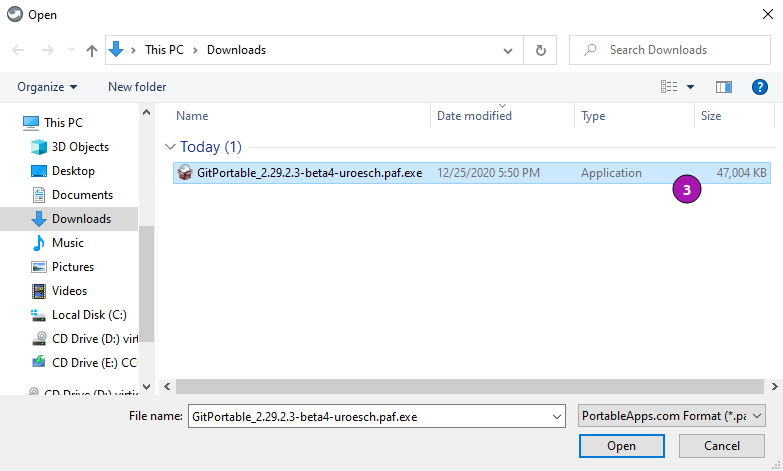The height and width of the screenshot is (471, 783).
Task: Select This PC in navigation tree
Action: click(x=63, y=122)
